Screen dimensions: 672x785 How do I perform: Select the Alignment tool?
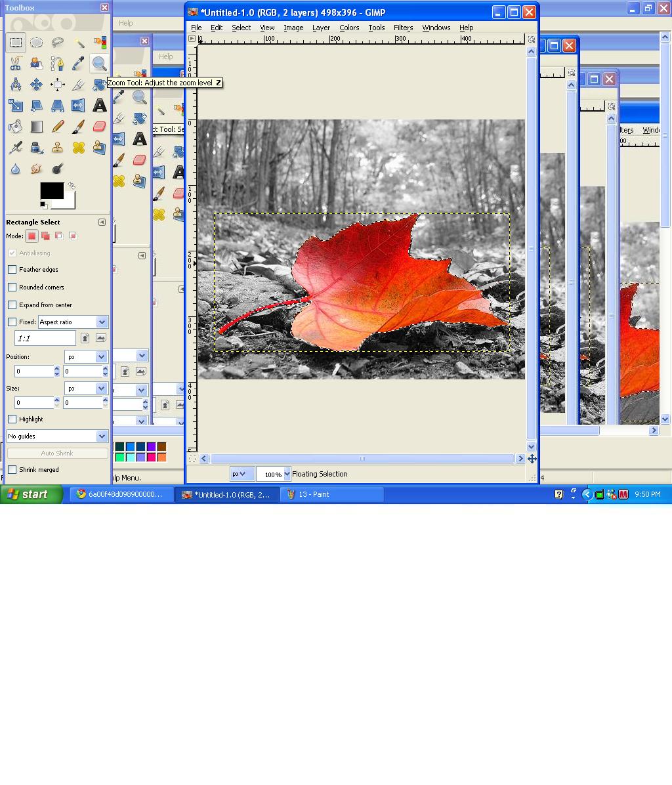(x=58, y=85)
